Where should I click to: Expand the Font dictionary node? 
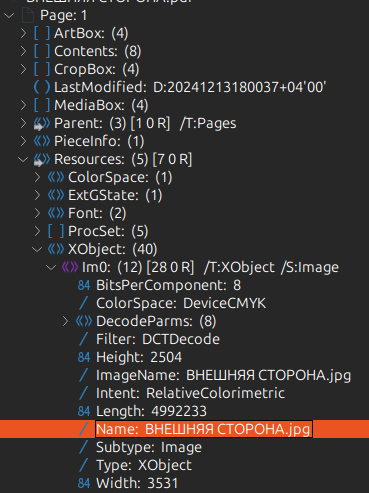pos(37,213)
